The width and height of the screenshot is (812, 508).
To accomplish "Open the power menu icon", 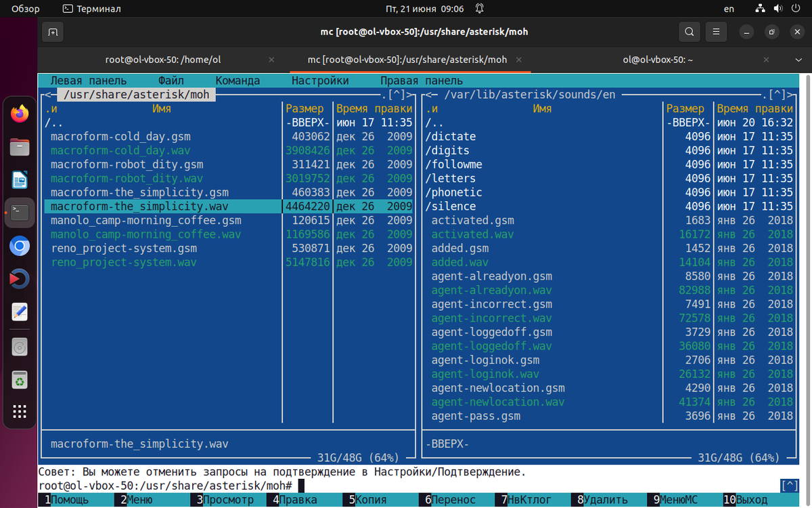I will (x=795, y=9).
